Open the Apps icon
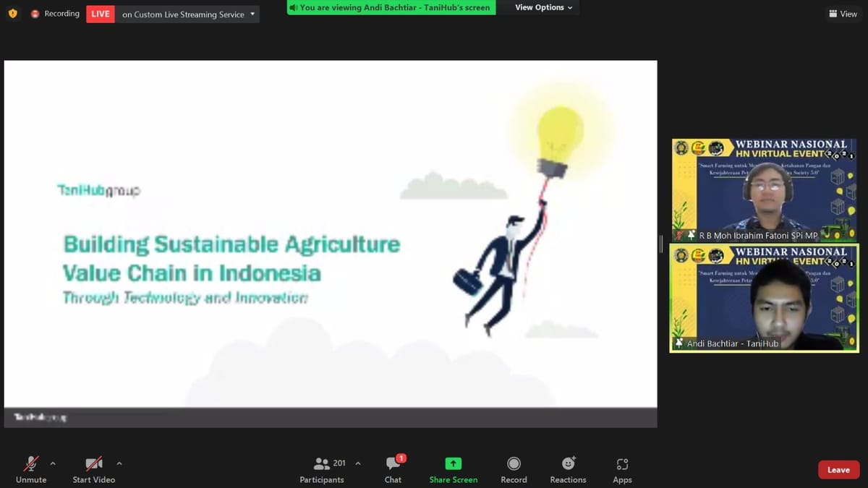 pos(622,464)
